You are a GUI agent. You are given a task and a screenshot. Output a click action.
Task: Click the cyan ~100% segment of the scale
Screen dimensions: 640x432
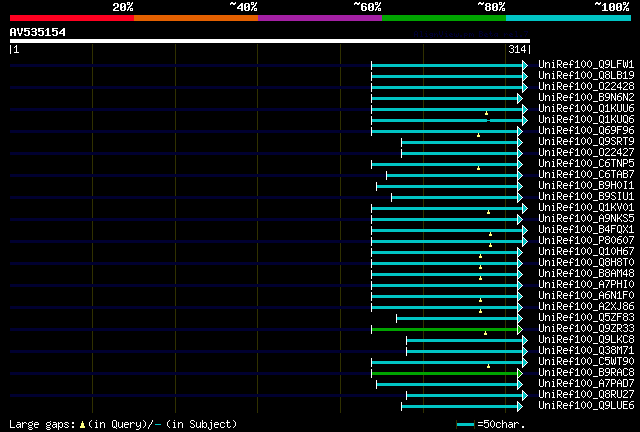click(x=569, y=18)
